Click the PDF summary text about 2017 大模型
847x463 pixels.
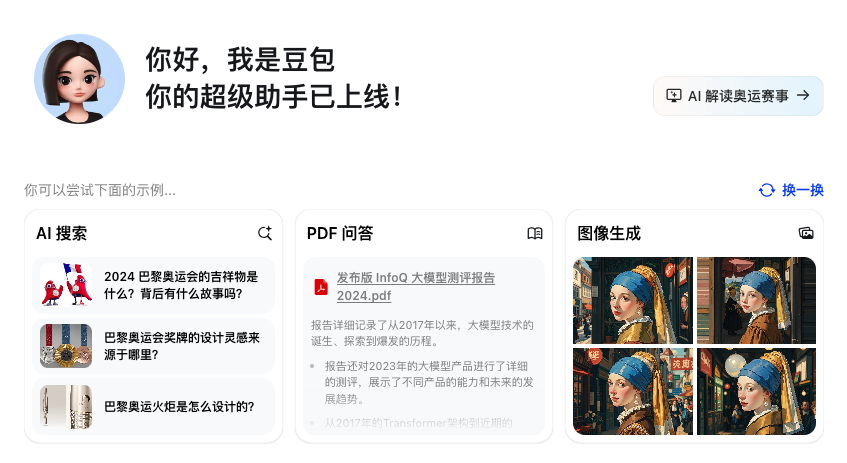coord(422,333)
